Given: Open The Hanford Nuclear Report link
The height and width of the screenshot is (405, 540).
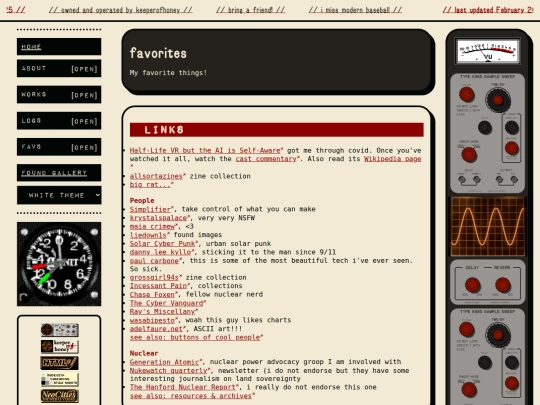Looking at the screenshot, I should coord(184,387).
